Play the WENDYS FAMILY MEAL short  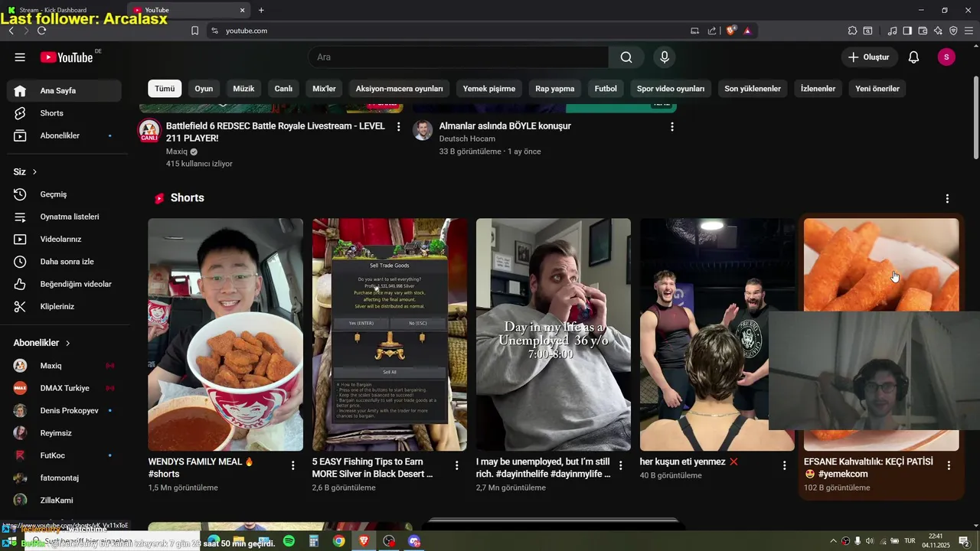225,334
